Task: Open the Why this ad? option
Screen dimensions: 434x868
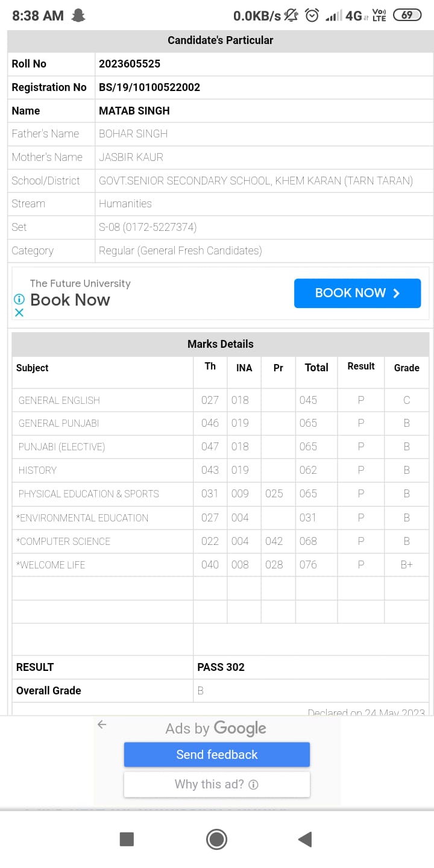Action: tap(217, 784)
